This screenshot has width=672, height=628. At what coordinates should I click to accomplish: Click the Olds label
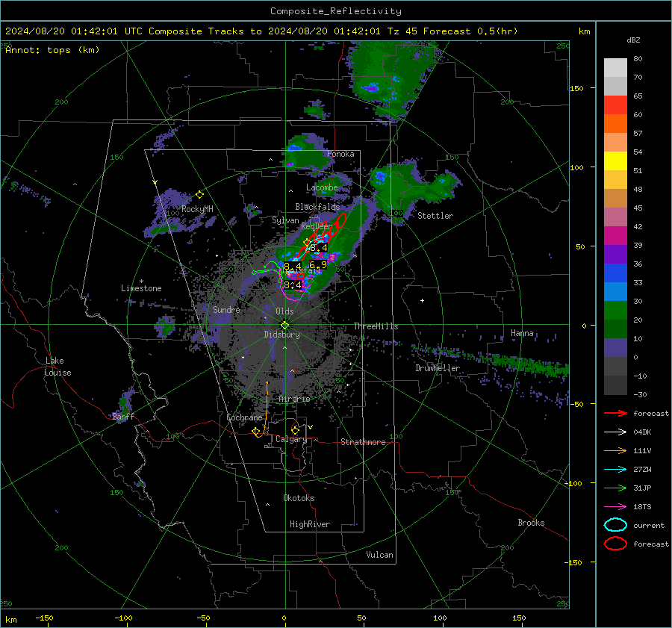click(x=284, y=311)
